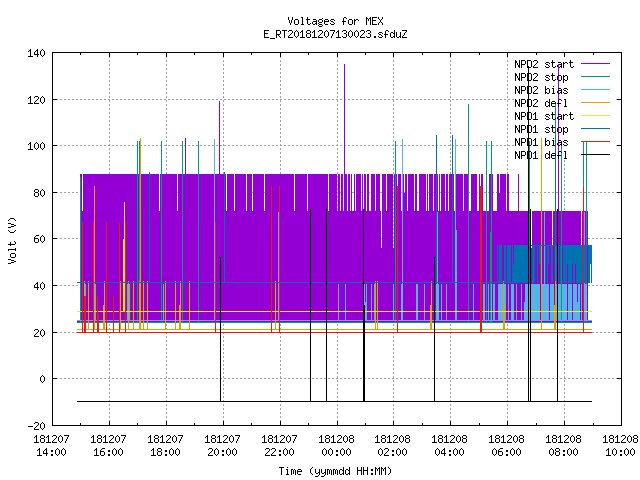Click the 181208 06:00 x-axis tick label
The height and width of the screenshot is (480, 640).
coord(507,445)
